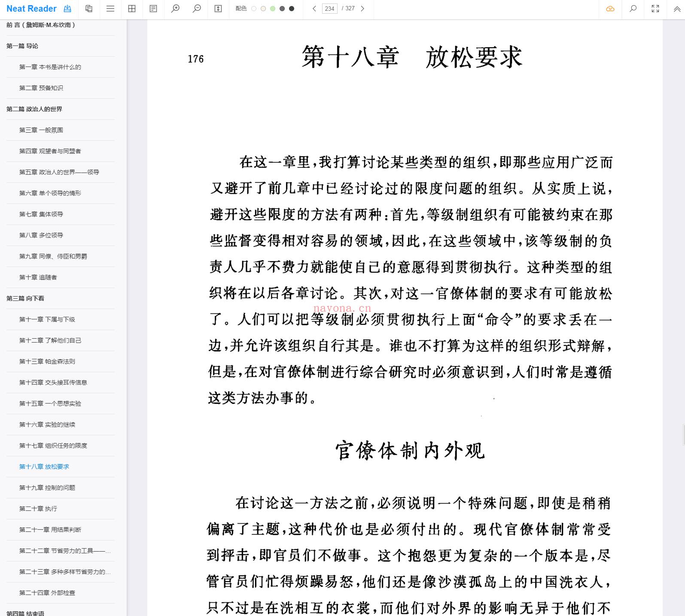Open 第四章 观望者与同盟者
685x616 pixels.
point(50,151)
